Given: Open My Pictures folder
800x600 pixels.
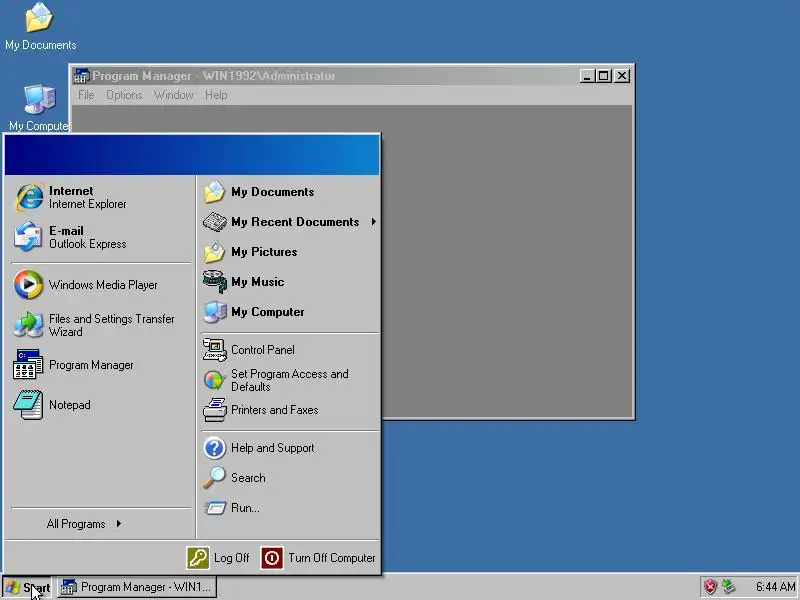Looking at the screenshot, I should 290,252.
